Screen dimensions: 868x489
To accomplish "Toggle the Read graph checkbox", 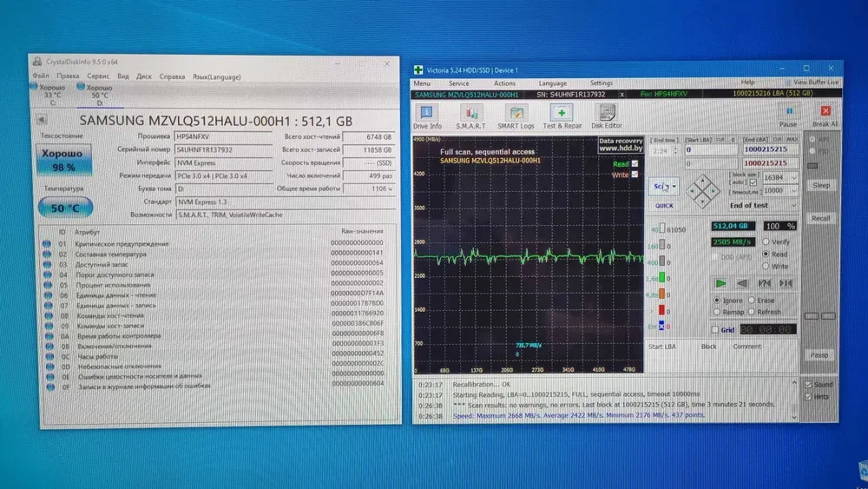I will coord(635,163).
